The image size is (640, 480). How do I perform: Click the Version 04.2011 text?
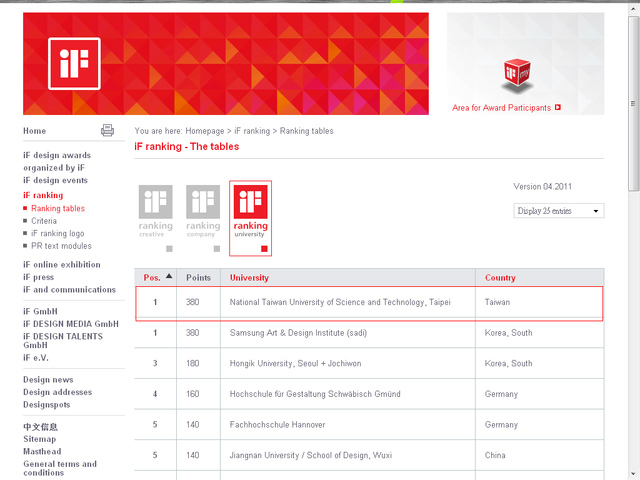point(542,187)
